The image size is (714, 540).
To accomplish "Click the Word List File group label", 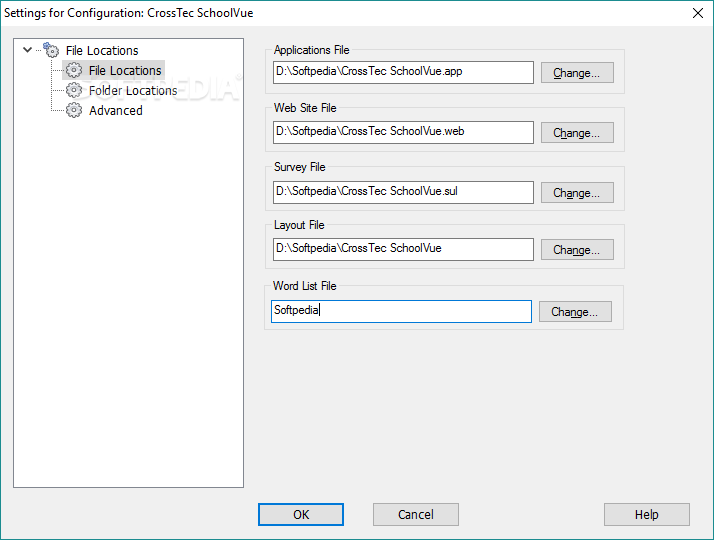I will click(305, 286).
